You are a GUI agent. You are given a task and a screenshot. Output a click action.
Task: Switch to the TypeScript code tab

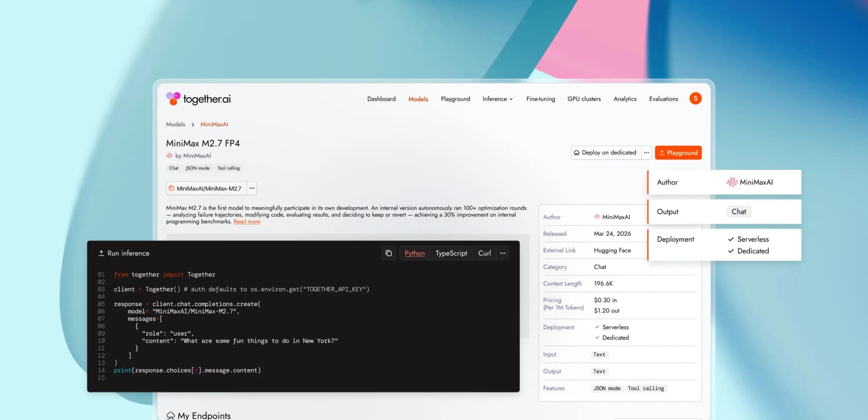coord(451,253)
